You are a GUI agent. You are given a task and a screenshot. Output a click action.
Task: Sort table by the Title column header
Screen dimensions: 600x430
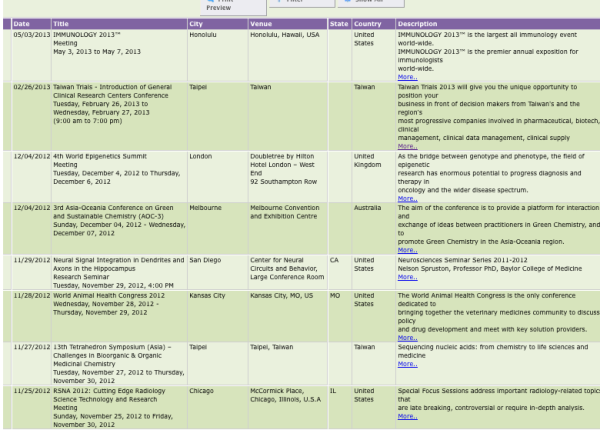coord(62,22)
